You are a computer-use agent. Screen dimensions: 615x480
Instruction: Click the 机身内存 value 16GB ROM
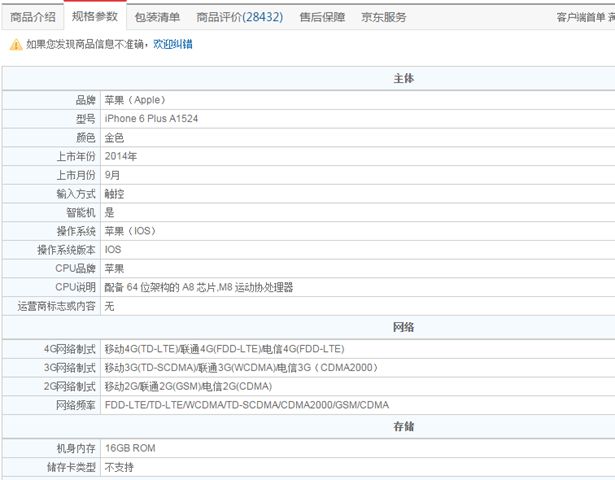coord(130,448)
